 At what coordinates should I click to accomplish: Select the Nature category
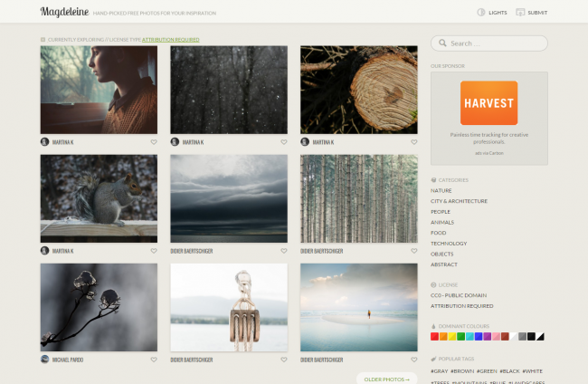point(441,191)
